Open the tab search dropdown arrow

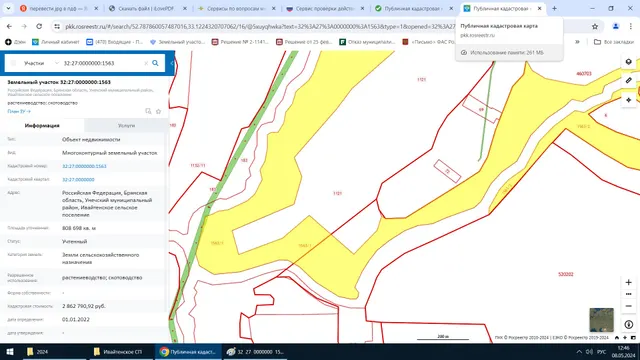pyautogui.click(x=8, y=8)
